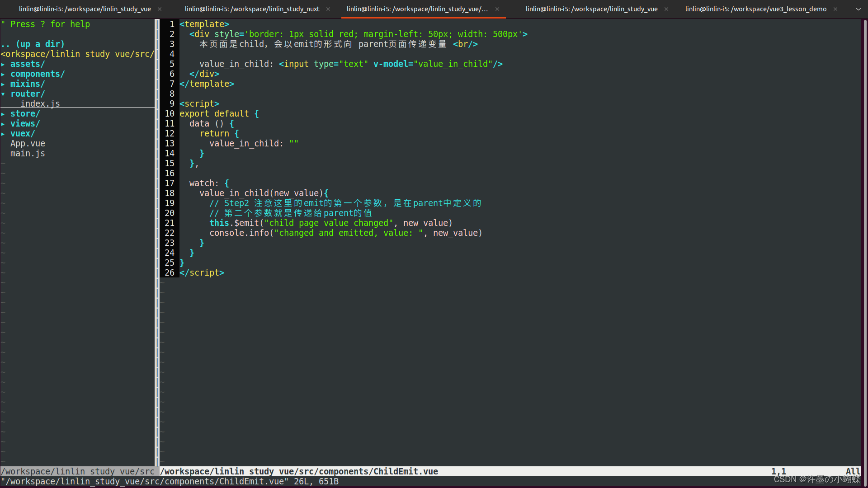The width and height of the screenshot is (868, 488).
Task: Close the active linlin_study_vue/... tab
Action: coord(497,9)
